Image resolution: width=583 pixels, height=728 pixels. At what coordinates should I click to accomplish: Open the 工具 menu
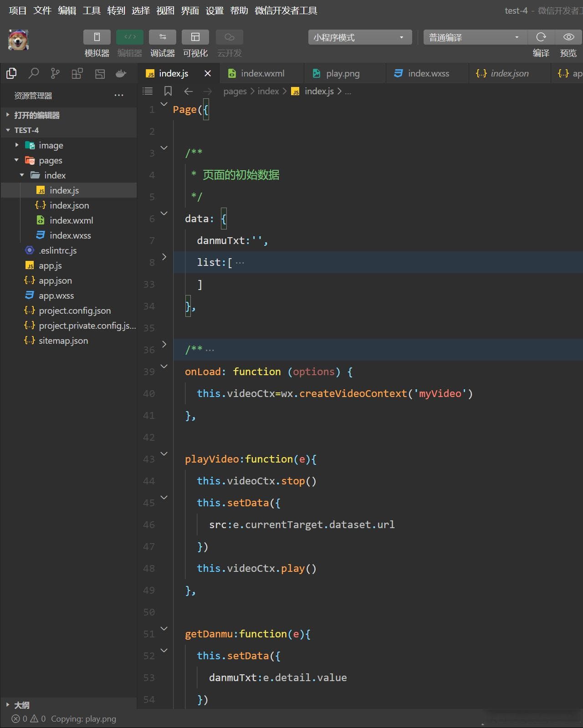pos(92,10)
